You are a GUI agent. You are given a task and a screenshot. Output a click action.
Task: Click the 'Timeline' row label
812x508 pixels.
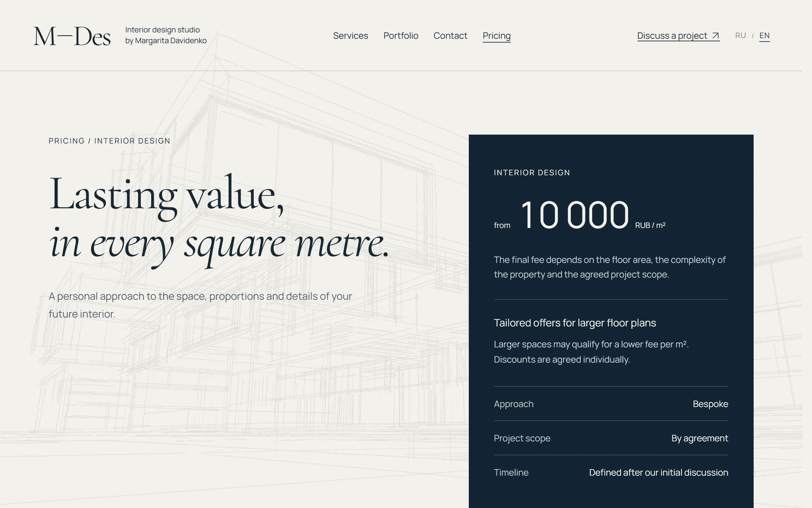click(x=511, y=472)
